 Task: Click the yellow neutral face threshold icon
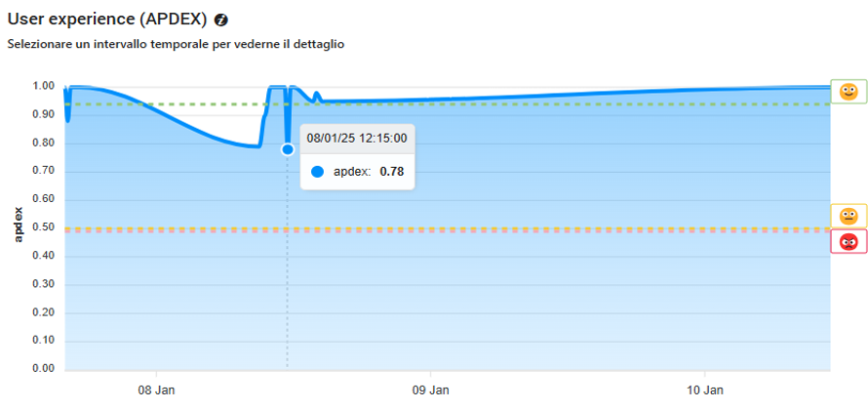(848, 216)
